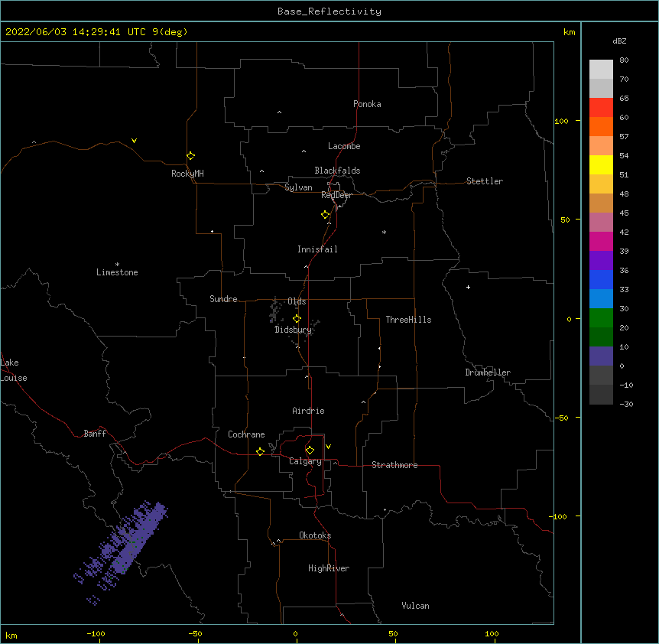Click the Banff label

[x=95, y=434]
